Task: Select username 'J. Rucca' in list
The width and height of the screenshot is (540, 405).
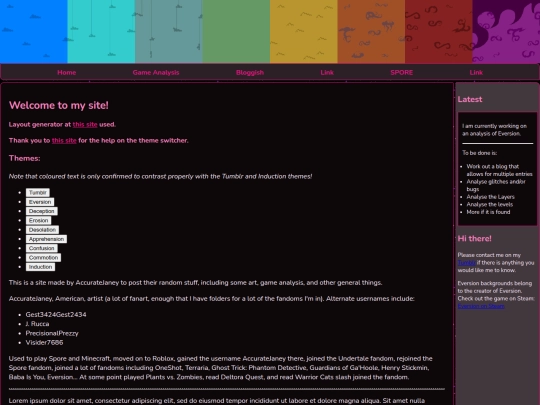Action: point(37,324)
